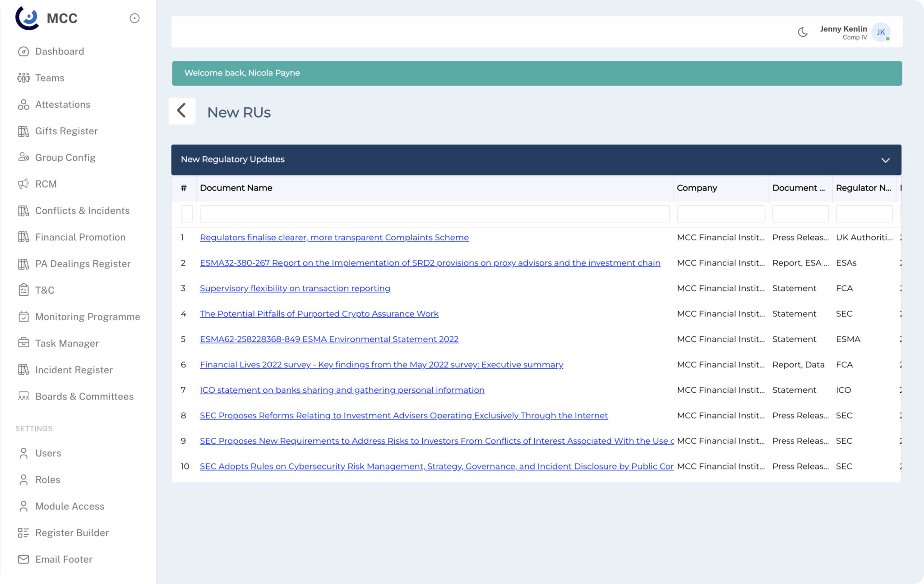
Task: Open the Supervisory flexibility on transaction reporting link
Action: 295,288
